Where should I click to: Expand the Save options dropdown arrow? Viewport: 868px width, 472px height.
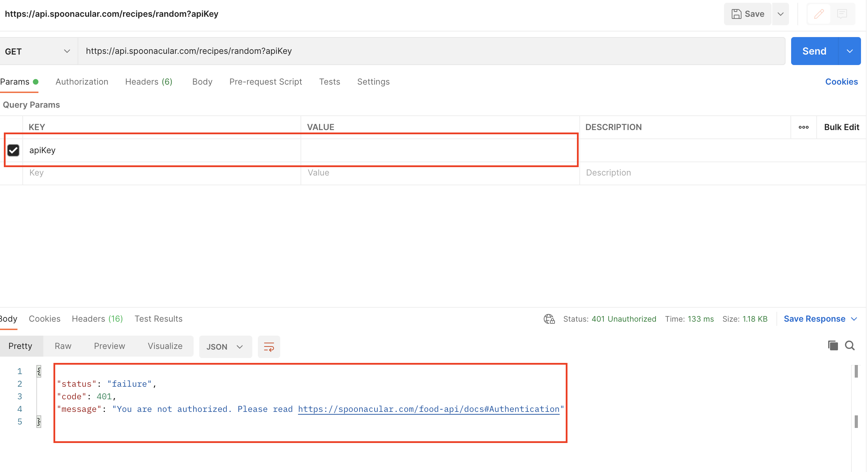[781, 14]
